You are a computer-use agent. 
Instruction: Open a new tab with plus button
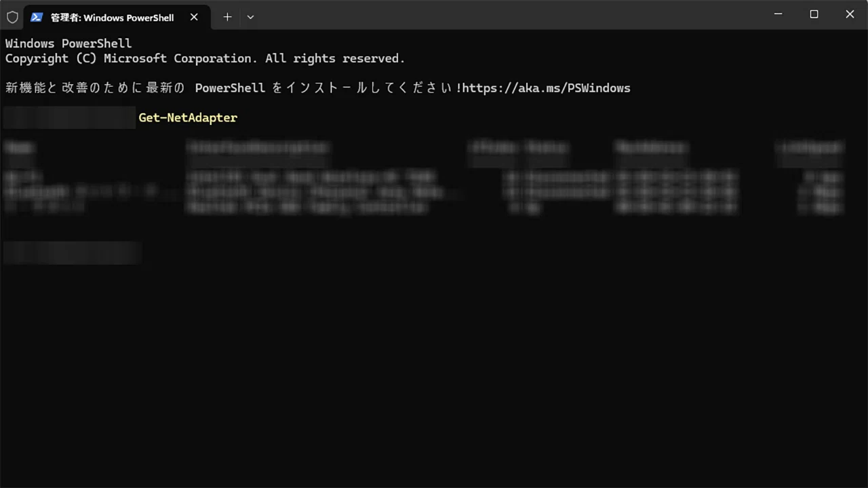[x=227, y=17]
